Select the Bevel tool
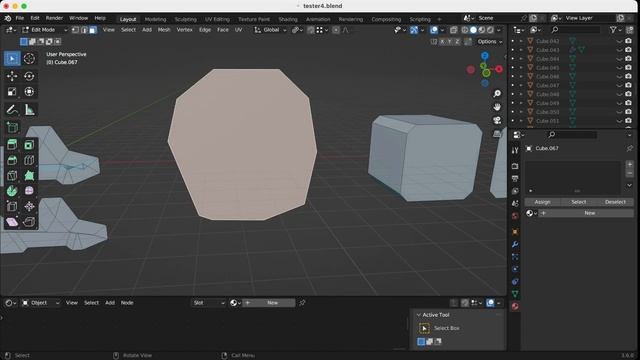Viewport: 640px width, 360px height. [12, 160]
